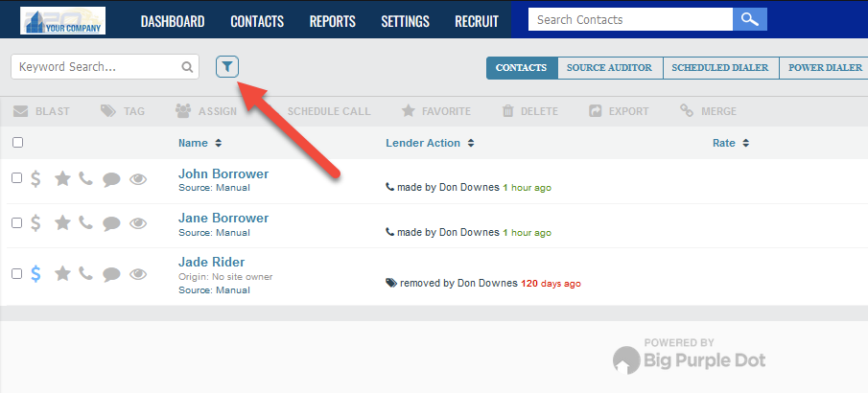The height and width of the screenshot is (393, 868).
Task: Click the Big Purple Dot logo
Action: (690, 357)
